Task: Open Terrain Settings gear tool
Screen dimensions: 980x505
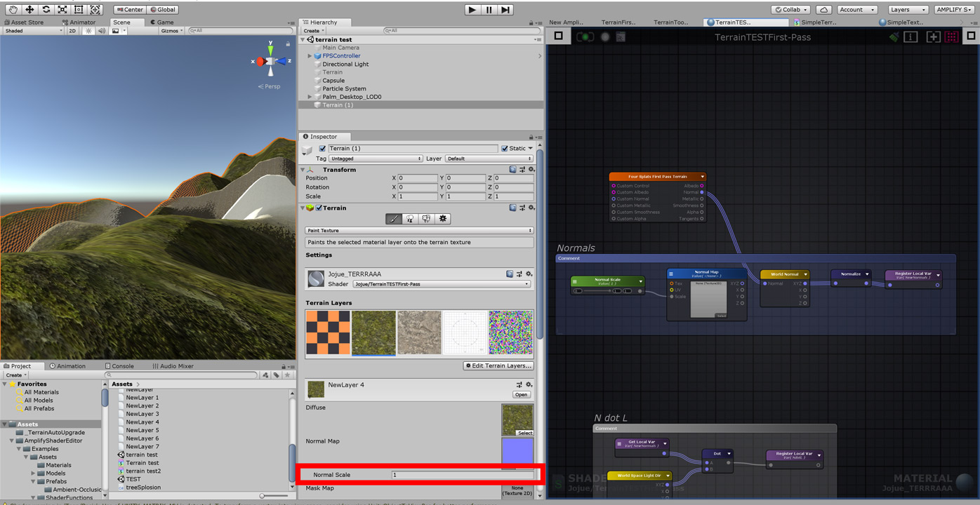Action: pyautogui.click(x=443, y=219)
